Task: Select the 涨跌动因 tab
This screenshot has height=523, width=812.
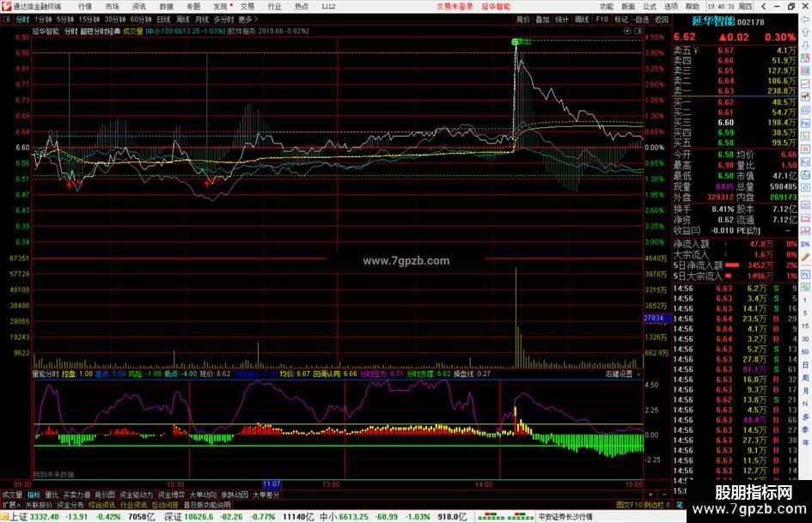Action: (235, 495)
